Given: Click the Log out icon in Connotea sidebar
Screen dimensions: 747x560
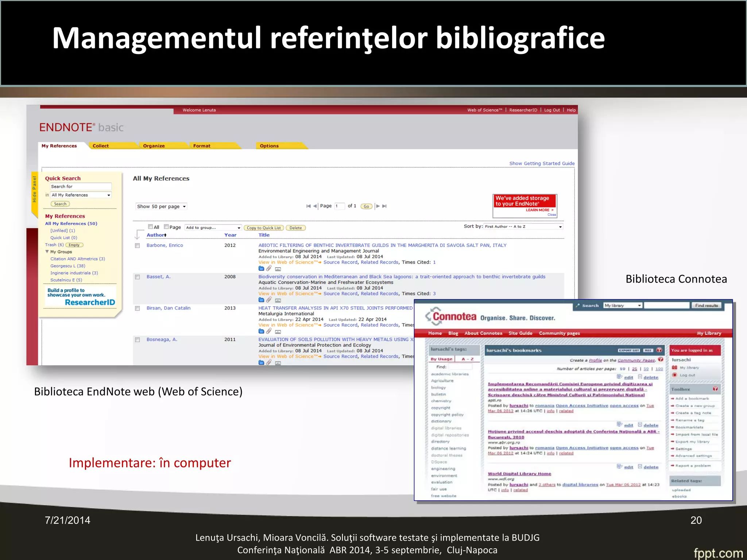Looking at the screenshot, I should point(674,375).
